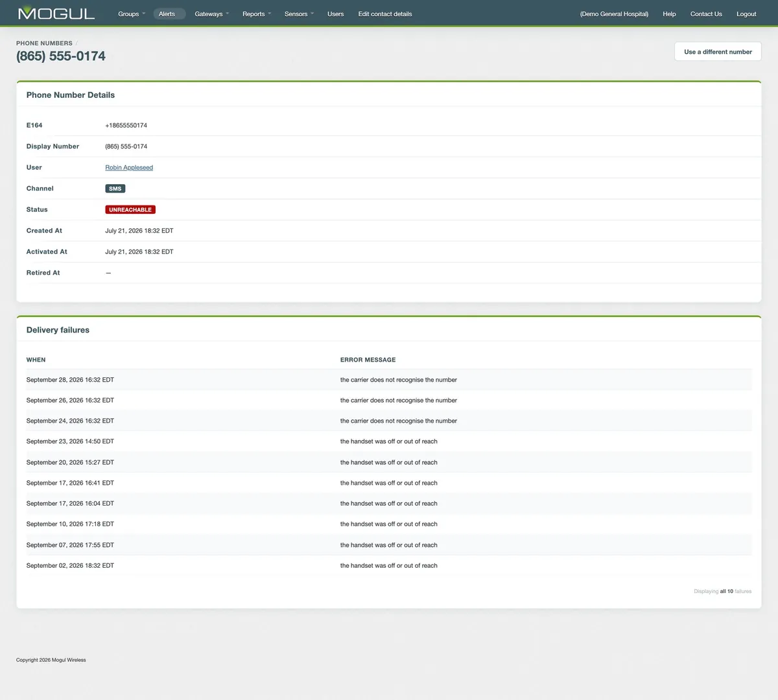Click the Contact Us link
Screen dimensions: 778x700
[x=706, y=14]
